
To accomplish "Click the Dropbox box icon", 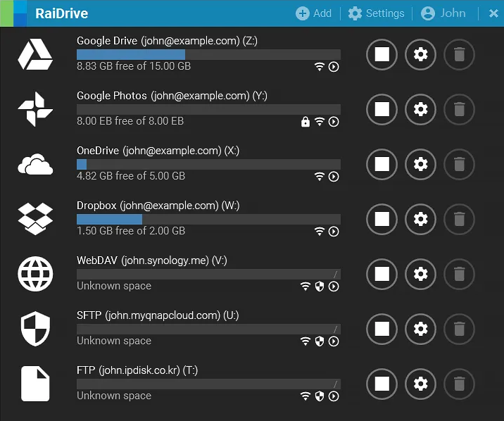I will 35,219.
